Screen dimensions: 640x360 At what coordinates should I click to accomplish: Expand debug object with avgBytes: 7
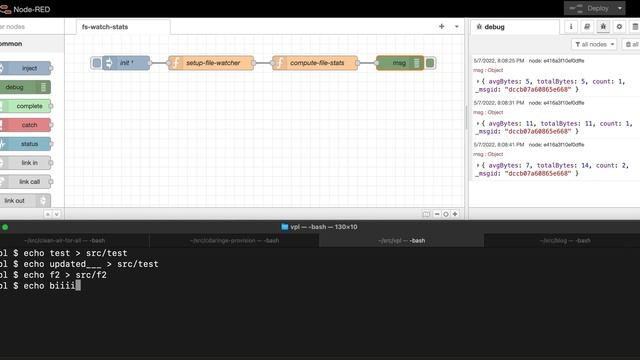(478, 165)
